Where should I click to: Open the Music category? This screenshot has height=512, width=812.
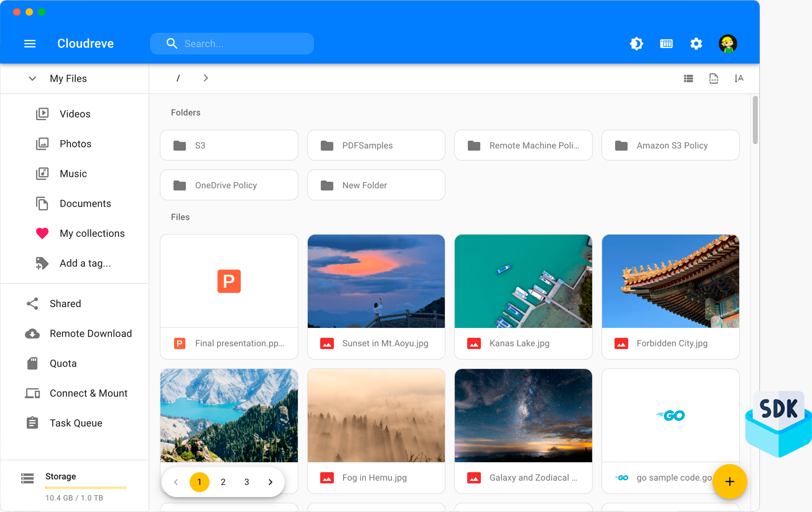coord(74,174)
